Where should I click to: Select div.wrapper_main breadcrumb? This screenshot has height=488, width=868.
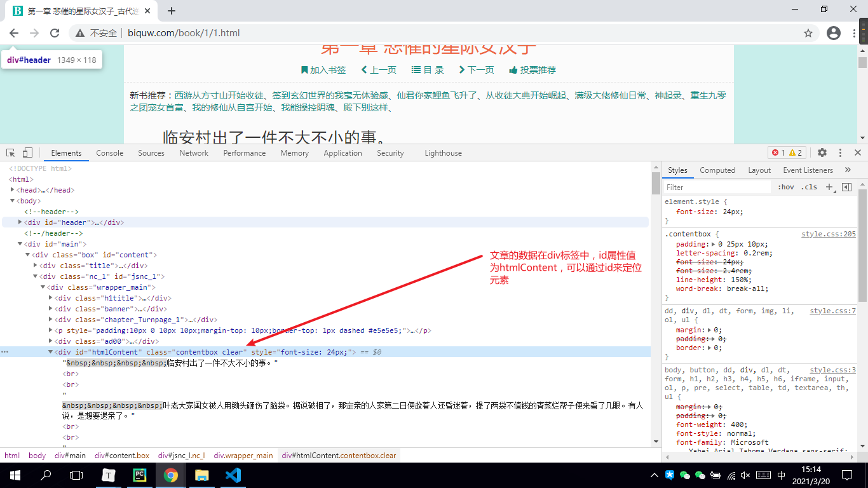pyautogui.click(x=243, y=456)
